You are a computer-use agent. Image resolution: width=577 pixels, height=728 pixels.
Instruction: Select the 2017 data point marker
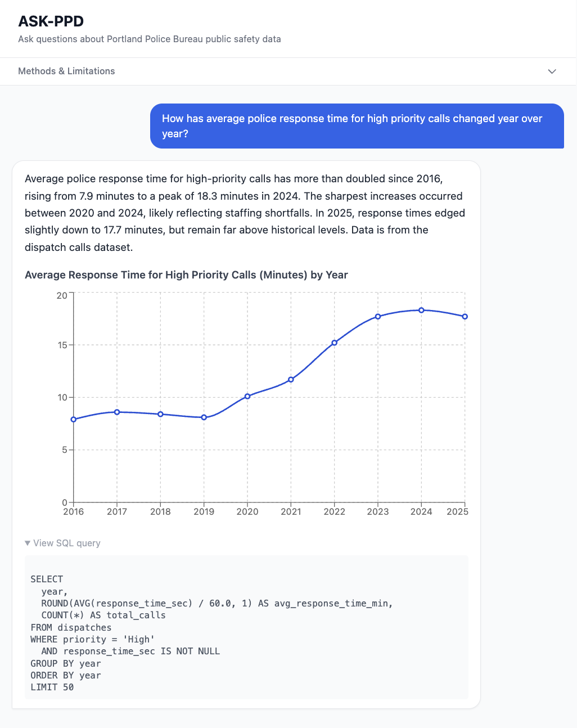click(x=117, y=412)
